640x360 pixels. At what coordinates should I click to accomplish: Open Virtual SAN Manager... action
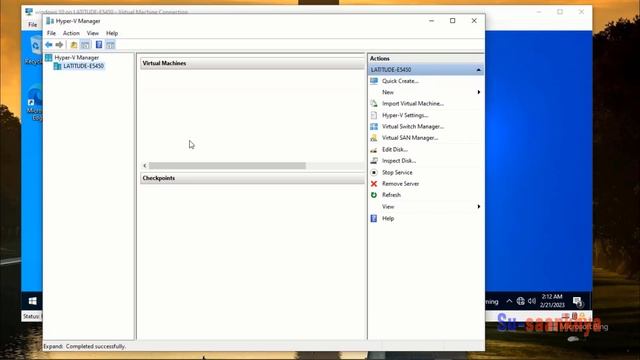click(x=410, y=138)
